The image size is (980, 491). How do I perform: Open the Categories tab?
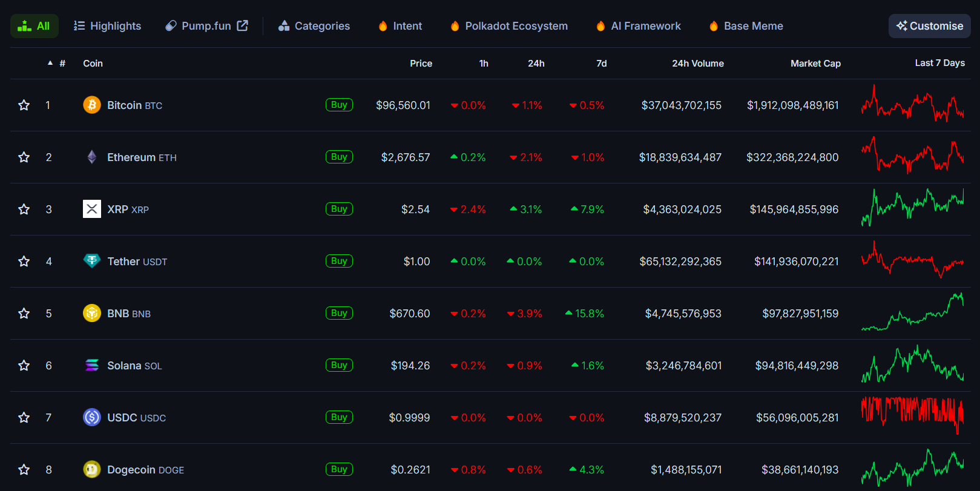click(x=314, y=26)
